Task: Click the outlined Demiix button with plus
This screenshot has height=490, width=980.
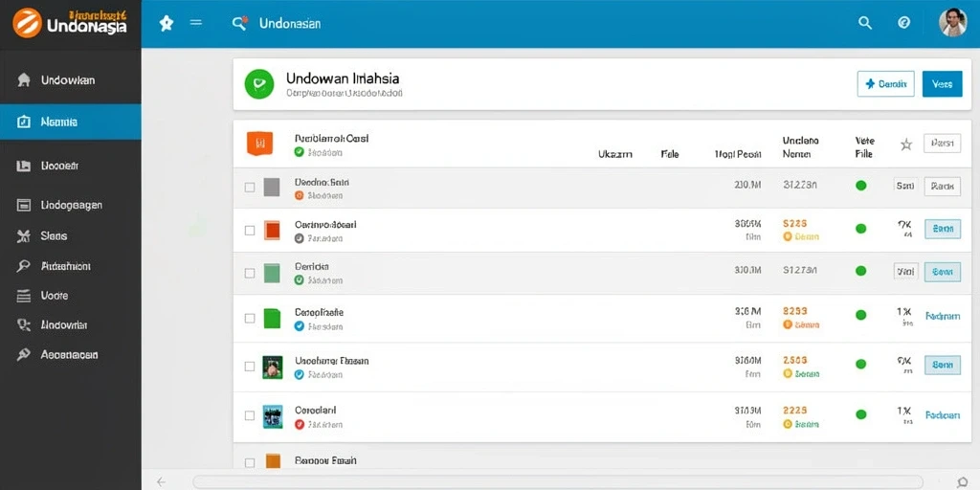Action: click(885, 84)
